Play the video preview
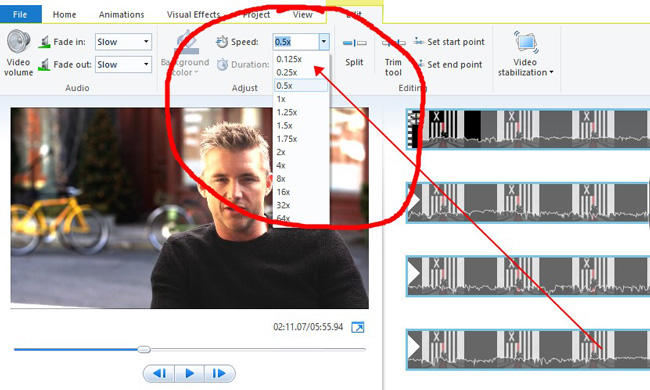 pos(189,373)
